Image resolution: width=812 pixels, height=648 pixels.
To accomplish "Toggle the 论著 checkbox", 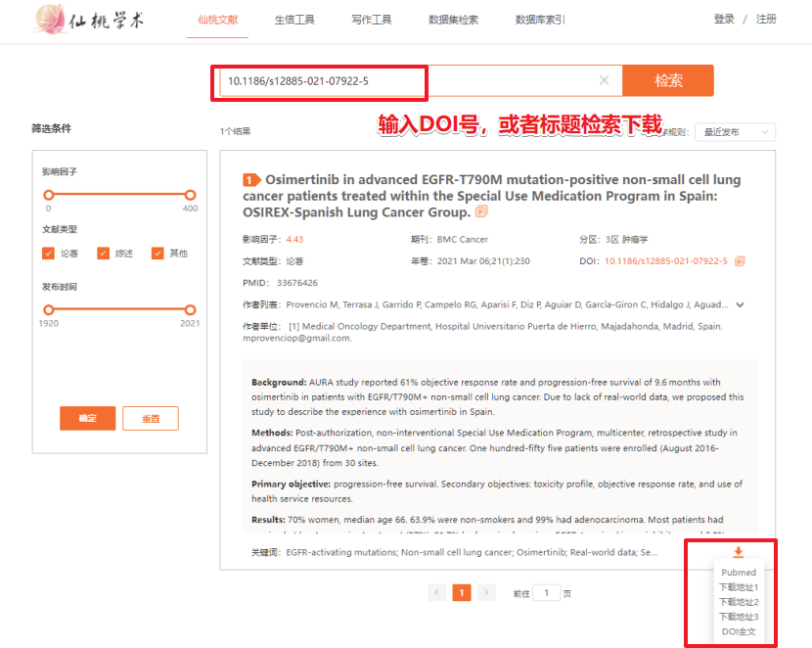I will [48, 254].
